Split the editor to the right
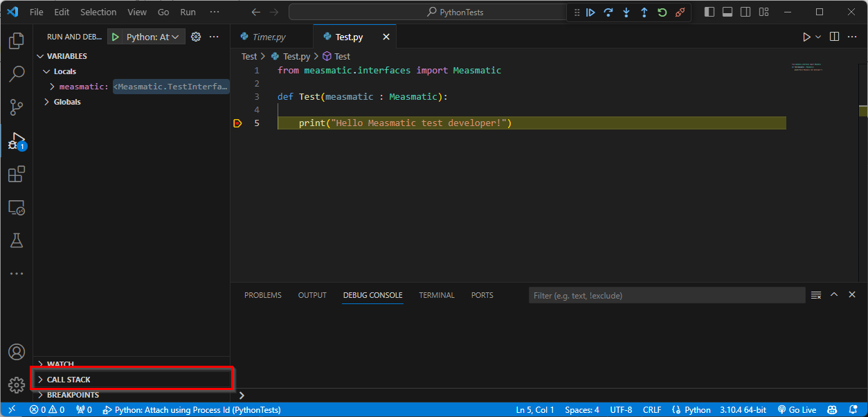Screen dimensions: 868x417 coord(835,37)
